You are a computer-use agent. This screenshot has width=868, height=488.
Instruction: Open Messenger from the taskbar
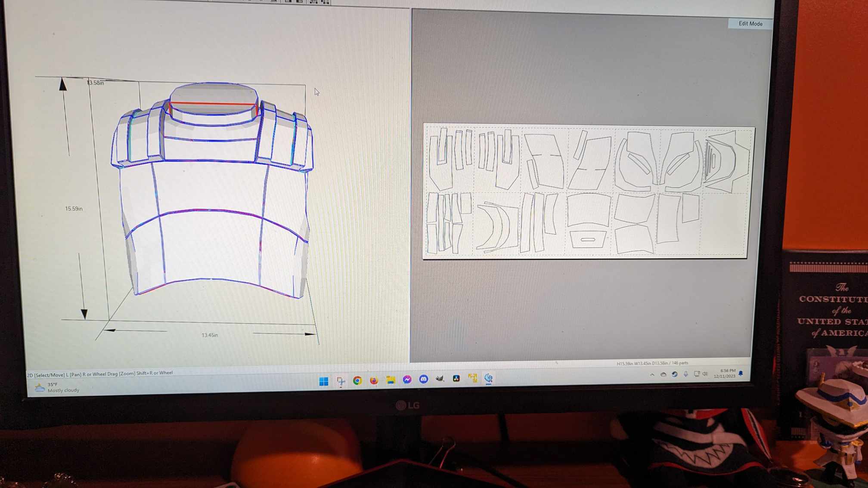[407, 380]
